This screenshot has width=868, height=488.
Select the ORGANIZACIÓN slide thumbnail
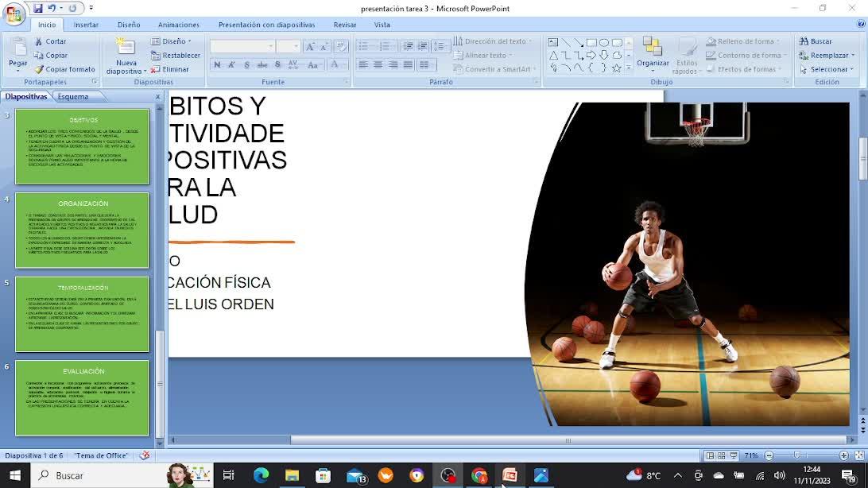[x=82, y=230]
